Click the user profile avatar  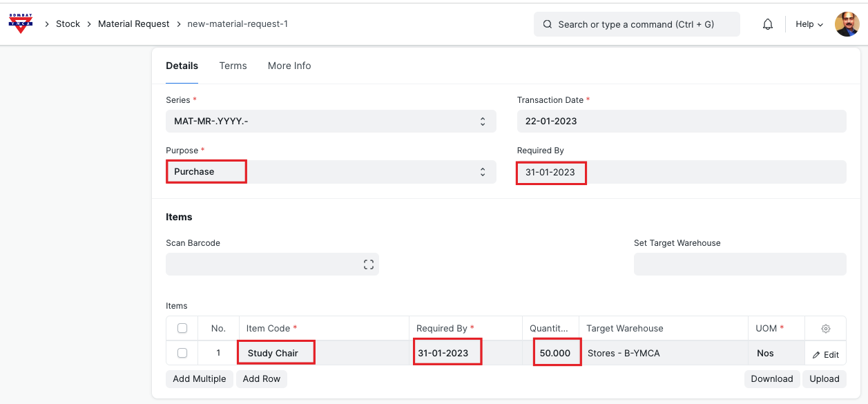coord(847,24)
